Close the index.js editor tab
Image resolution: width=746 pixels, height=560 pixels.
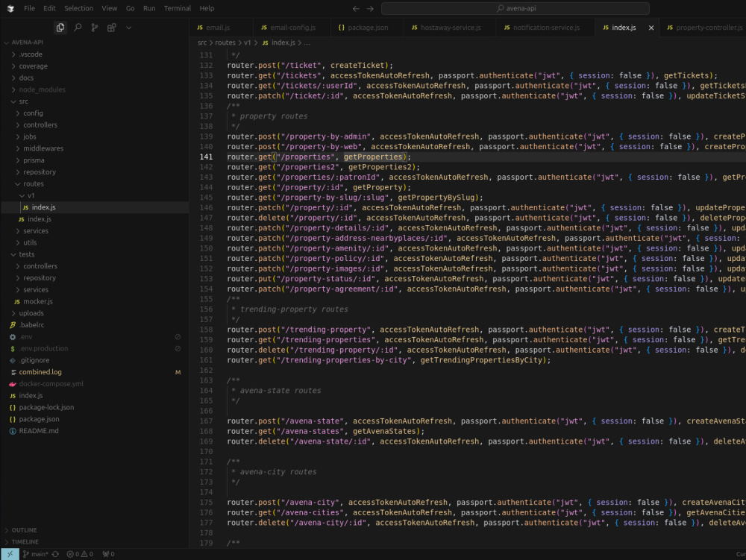[651, 28]
